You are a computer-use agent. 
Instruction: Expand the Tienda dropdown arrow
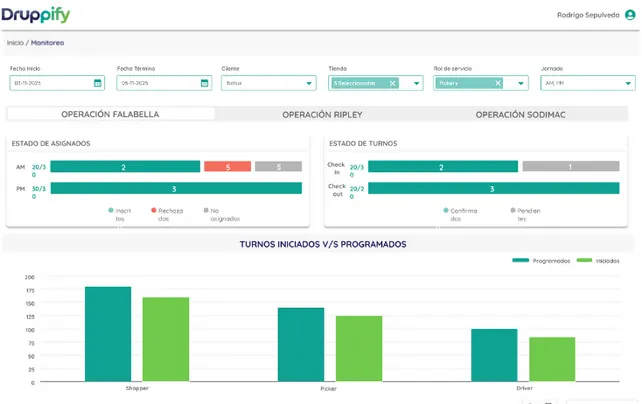pos(416,83)
